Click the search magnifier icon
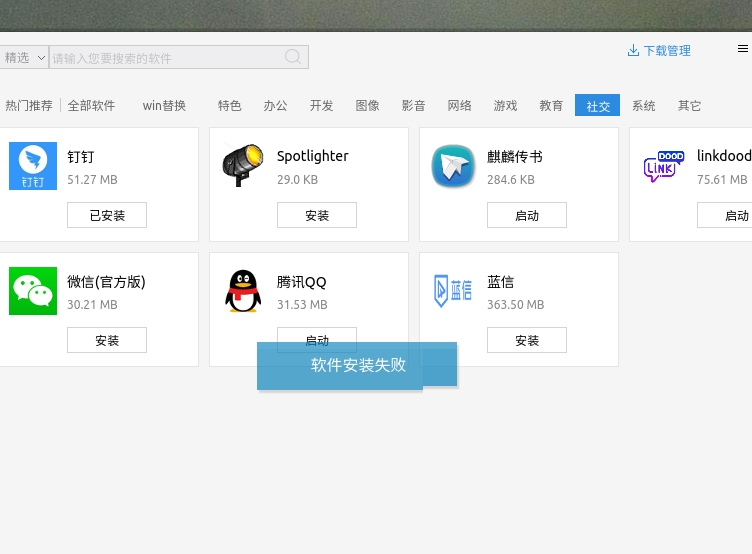Image resolution: width=752 pixels, height=554 pixels. [293, 57]
